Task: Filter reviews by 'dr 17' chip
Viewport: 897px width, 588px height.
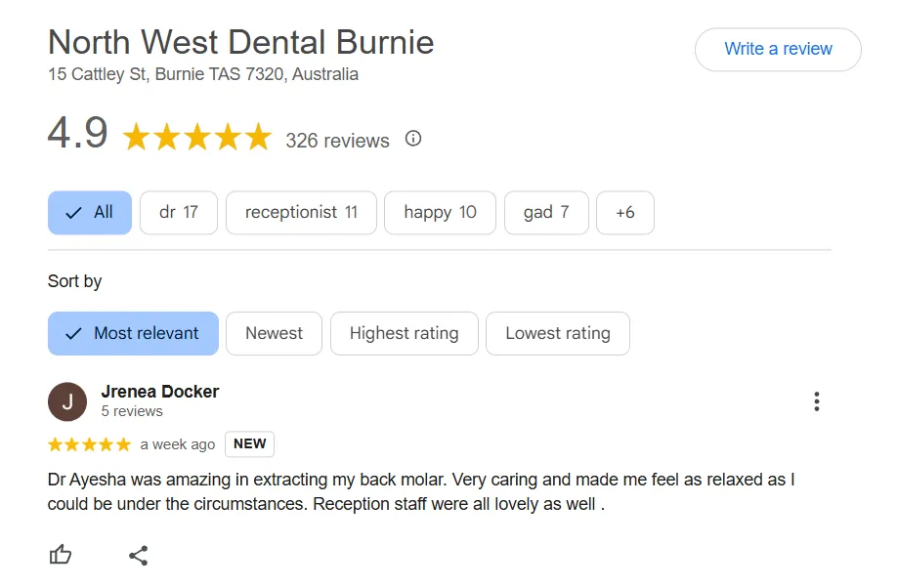Action: pos(179,213)
